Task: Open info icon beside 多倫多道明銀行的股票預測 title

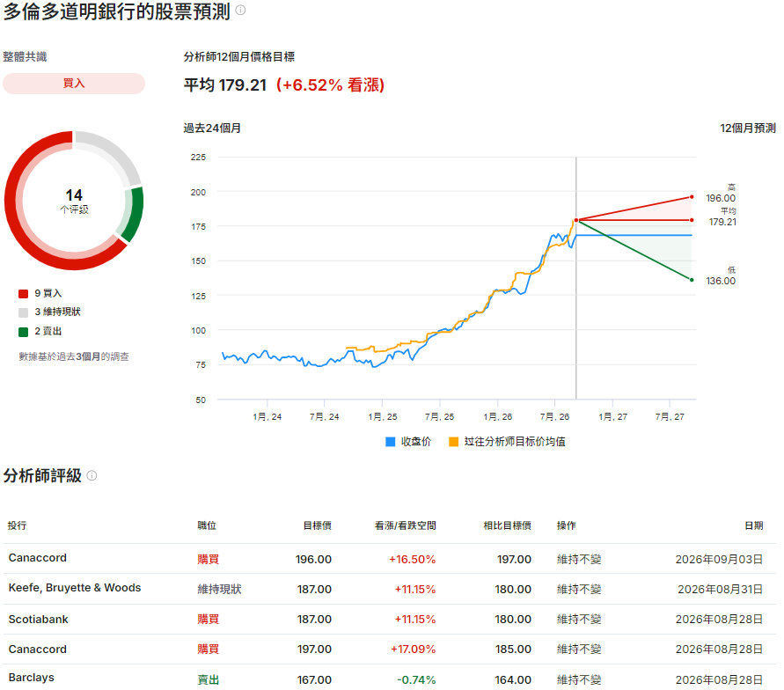Action: click(x=240, y=10)
